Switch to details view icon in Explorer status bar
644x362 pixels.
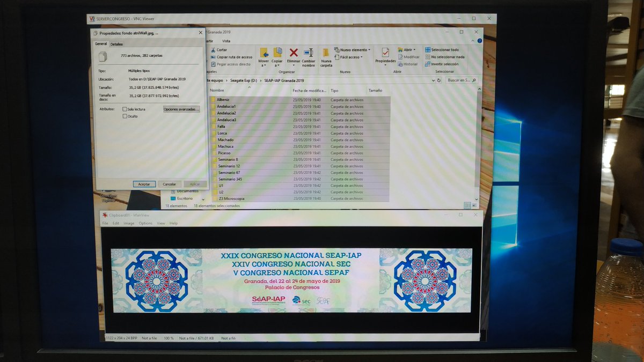(x=467, y=205)
